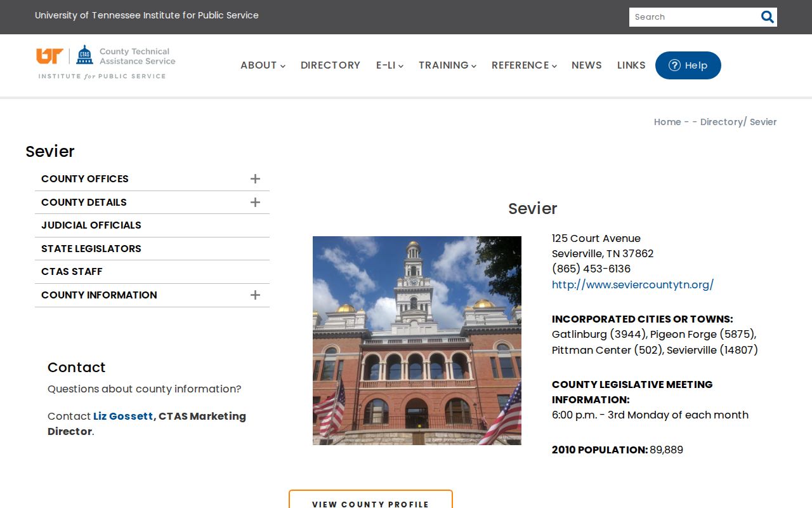Open the Liz Gossett contact link
This screenshot has width=812, height=508.
[x=123, y=417]
